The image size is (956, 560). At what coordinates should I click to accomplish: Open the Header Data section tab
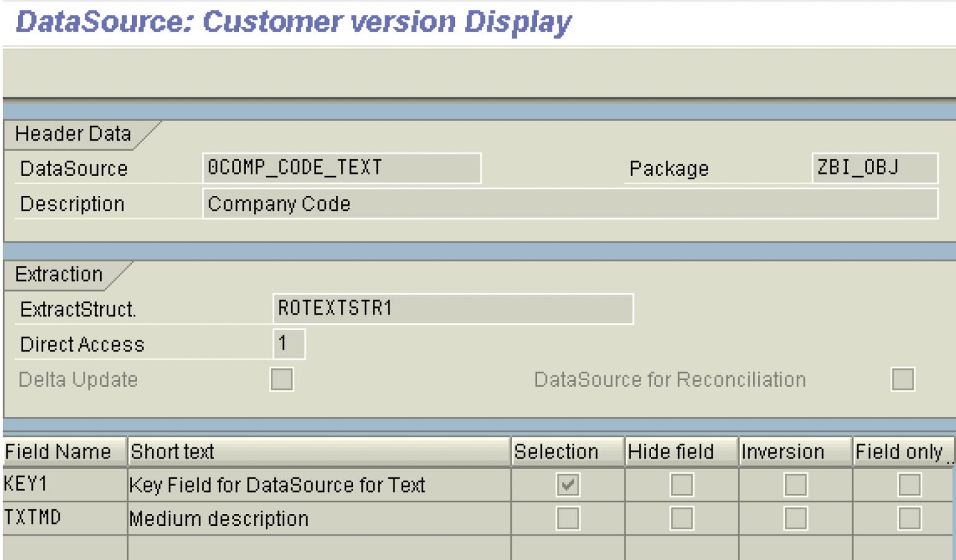73,133
